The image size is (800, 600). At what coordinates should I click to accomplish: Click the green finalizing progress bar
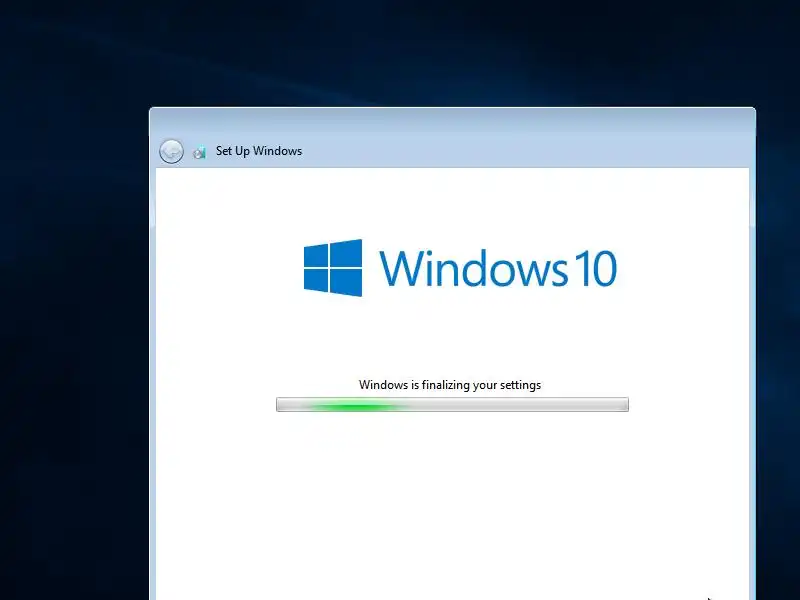point(453,405)
